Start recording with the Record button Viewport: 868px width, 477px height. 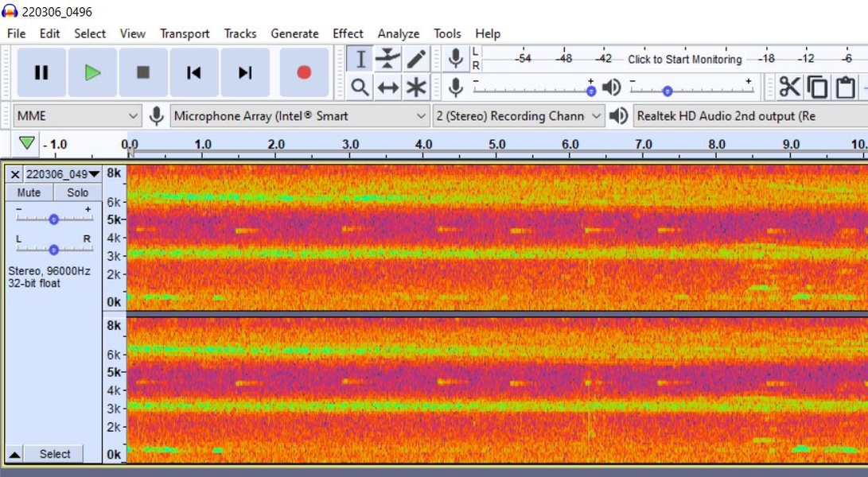click(304, 72)
